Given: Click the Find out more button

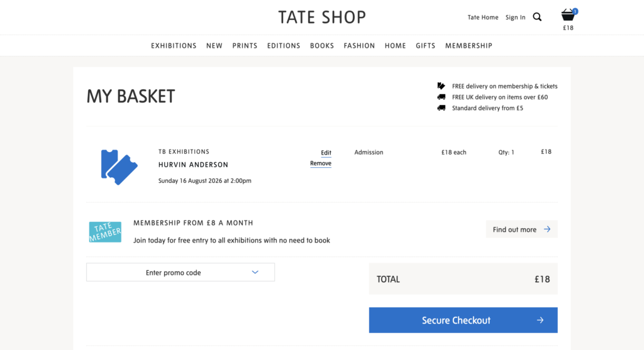Looking at the screenshot, I should coord(521,229).
